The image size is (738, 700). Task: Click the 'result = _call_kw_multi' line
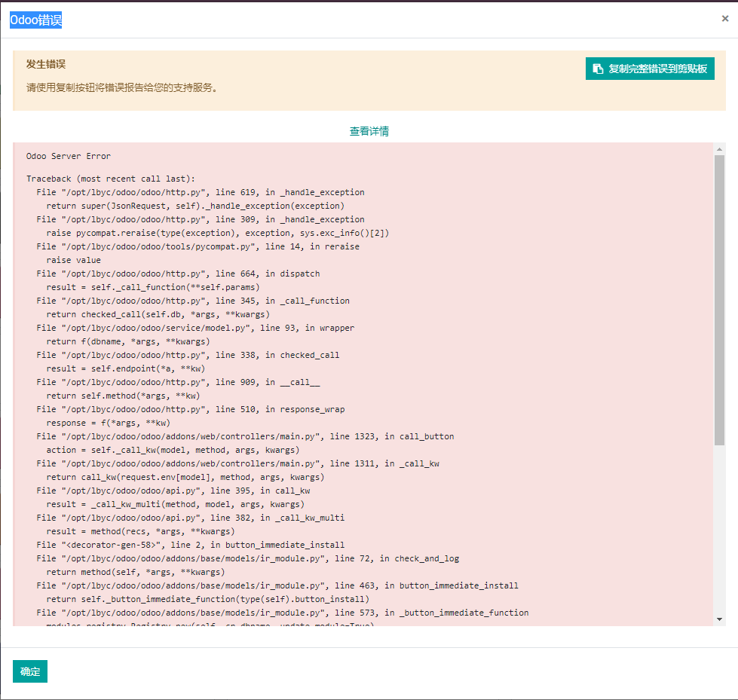176,505
